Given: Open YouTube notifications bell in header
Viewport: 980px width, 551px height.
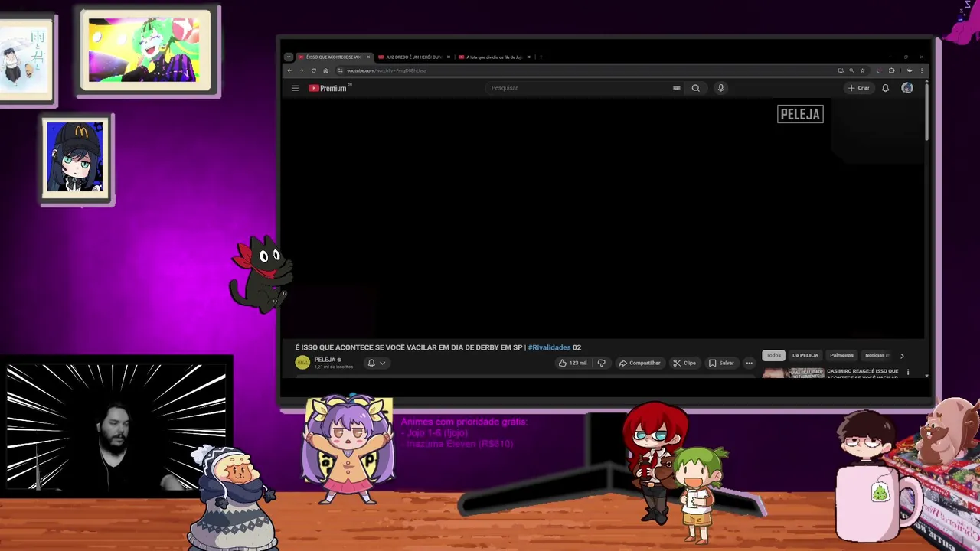Looking at the screenshot, I should (885, 88).
